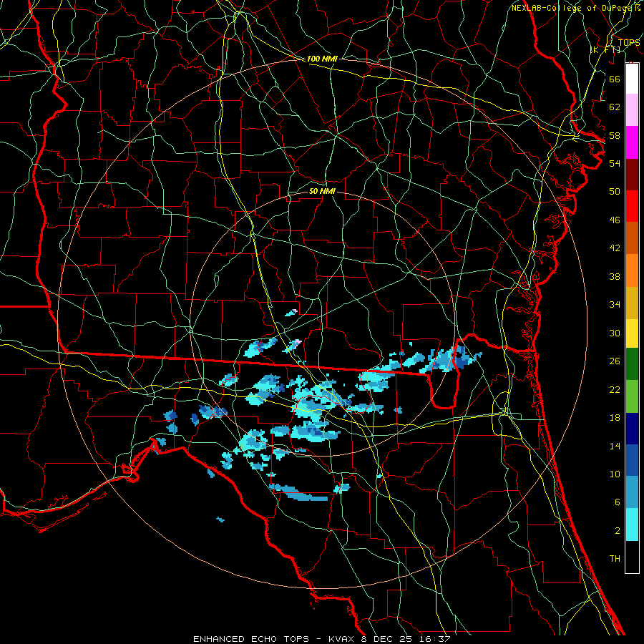Click the '62' legend value
The height and width of the screenshot is (644, 644).
tap(615, 107)
